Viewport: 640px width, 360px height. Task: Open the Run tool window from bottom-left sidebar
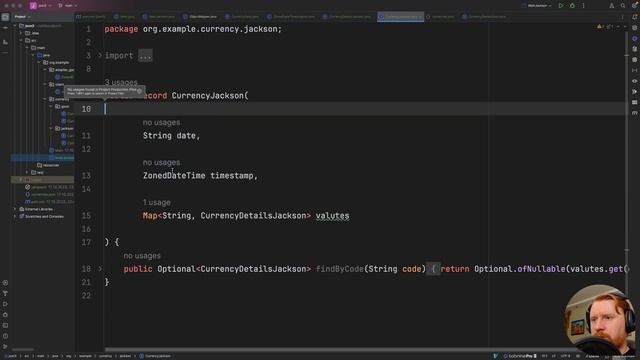pyautogui.click(x=5, y=304)
